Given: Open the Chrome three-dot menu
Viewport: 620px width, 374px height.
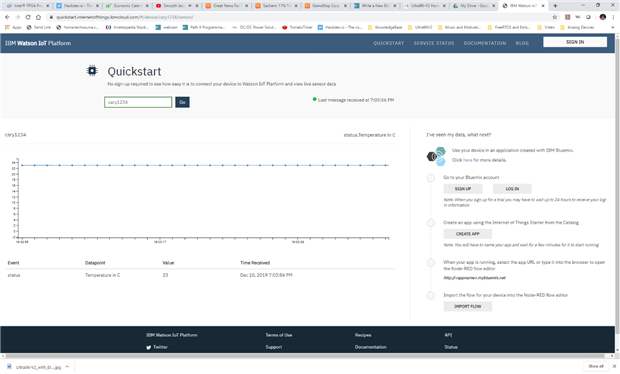Looking at the screenshot, I should pos(614,17).
